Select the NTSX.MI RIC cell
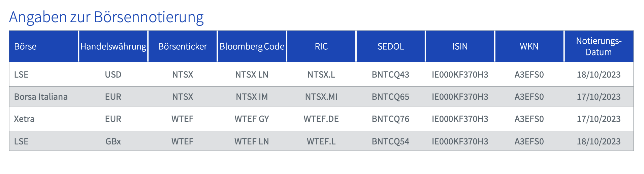 pyautogui.click(x=321, y=97)
